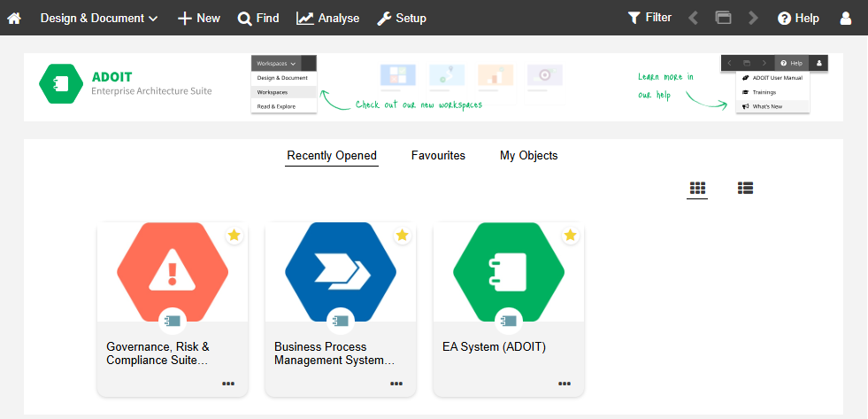Screen dimensions: 868x419
Task: Open the Analyse menu
Action: click(x=327, y=18)
